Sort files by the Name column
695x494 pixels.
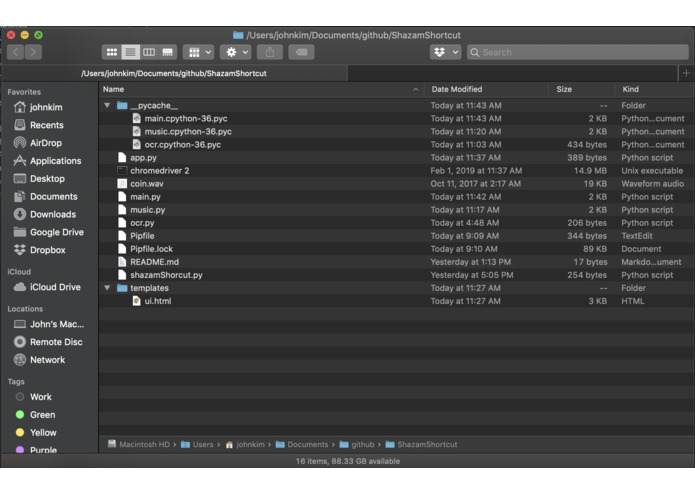261,89
